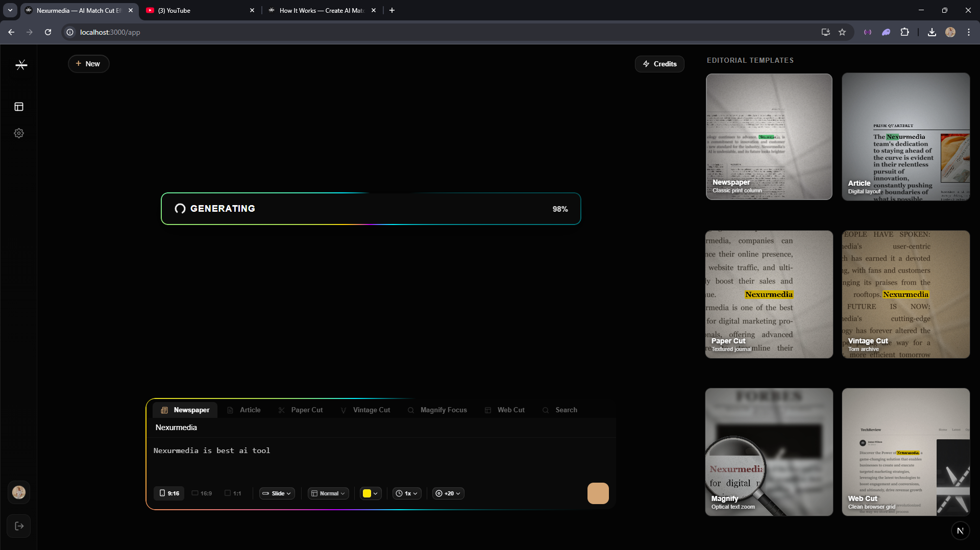Expand the Slide transition dropdown
Screen dimensions: 980x550
pos(277,493)
